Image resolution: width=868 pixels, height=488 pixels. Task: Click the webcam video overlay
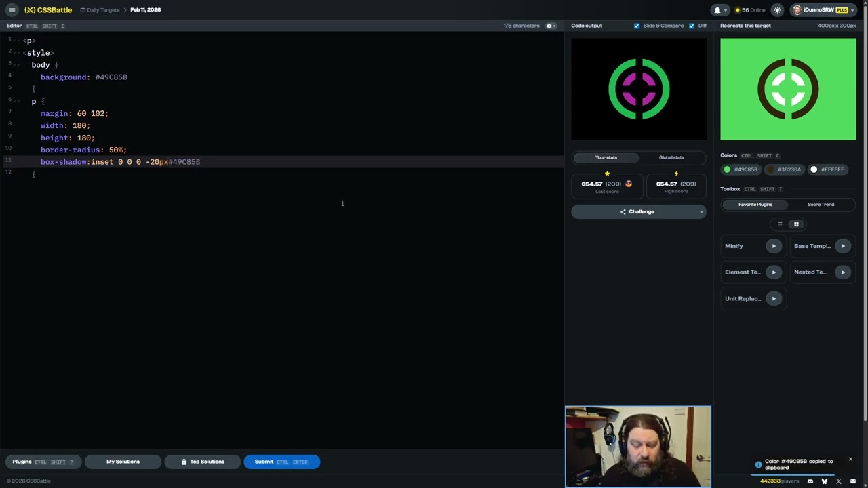pyautogui.click(x=638, y=447)
